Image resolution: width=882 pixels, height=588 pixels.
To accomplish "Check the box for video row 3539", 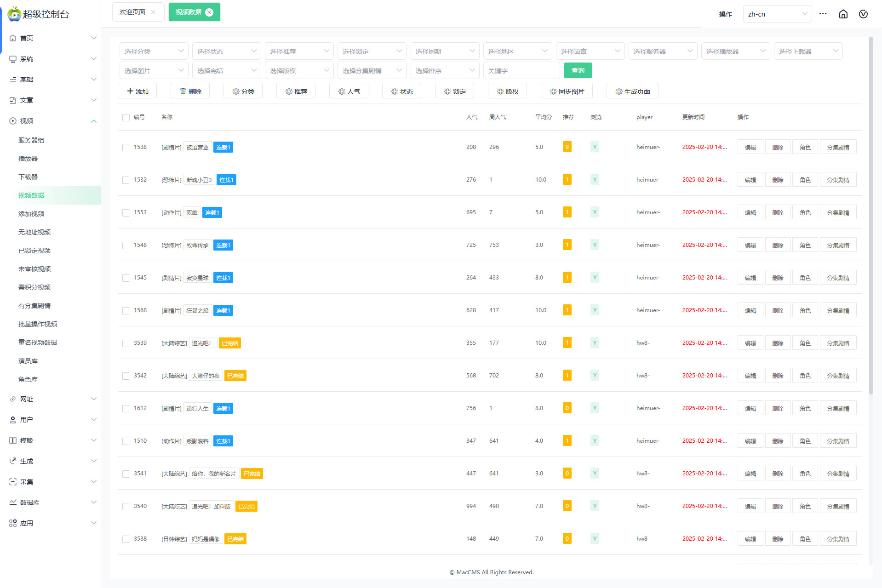I will click(126, 343).
